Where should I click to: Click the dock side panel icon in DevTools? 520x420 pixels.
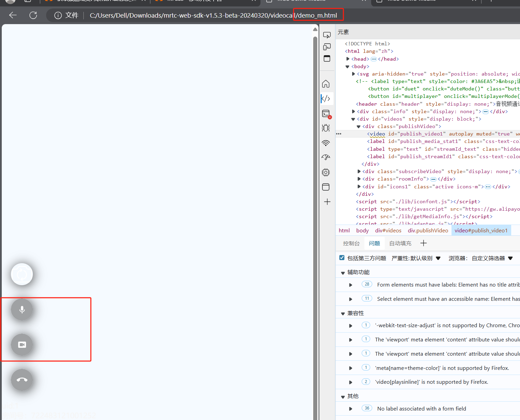pos(327,59)
